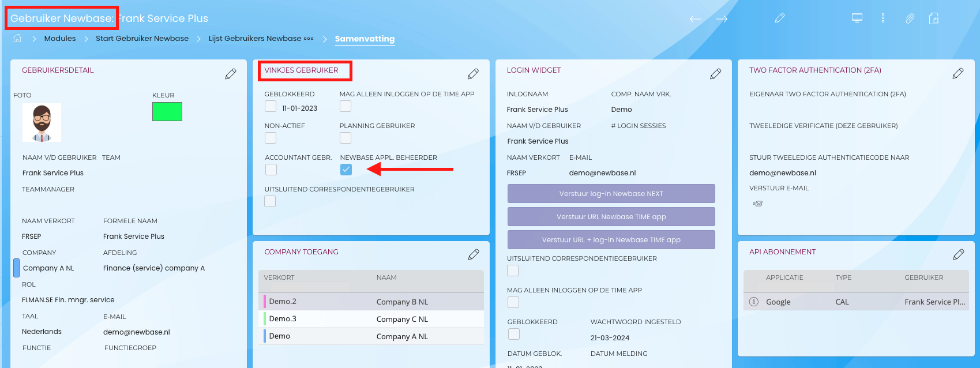
Task: Click the Company A NL company value
Action: 48,268
